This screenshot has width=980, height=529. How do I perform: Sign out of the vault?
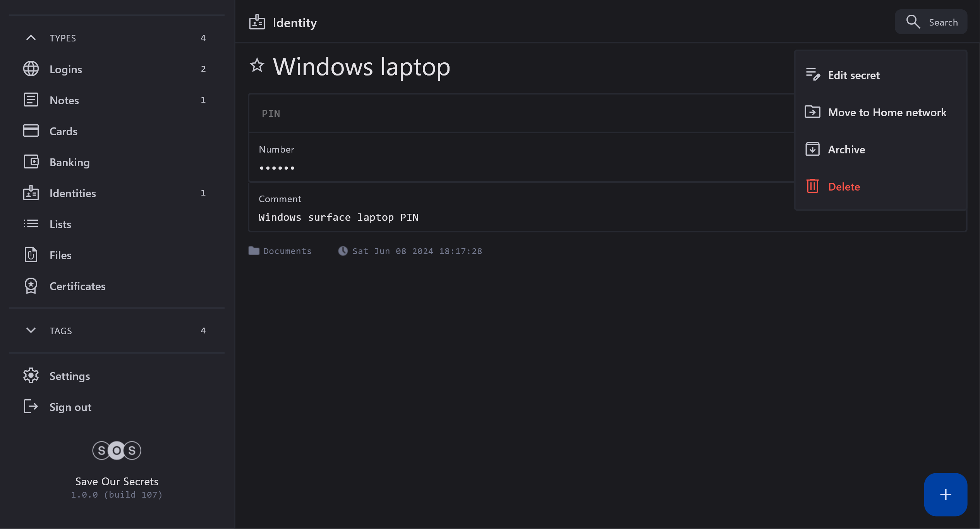pos(70,407)
